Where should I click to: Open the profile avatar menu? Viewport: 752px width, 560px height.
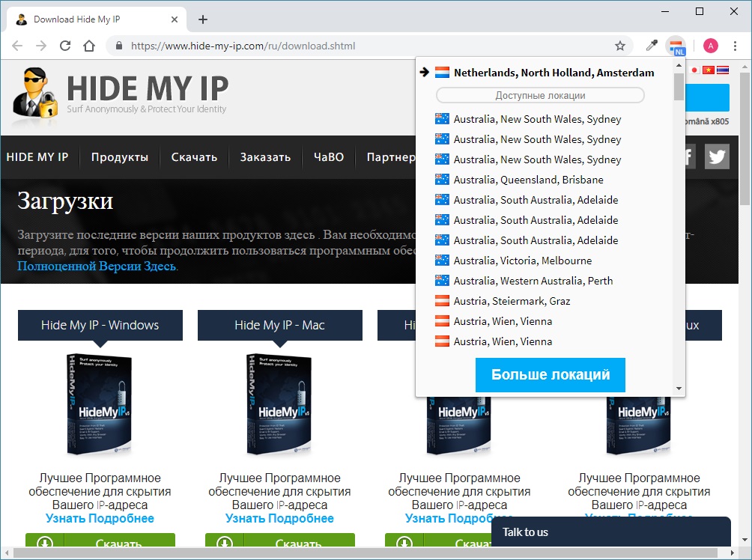(711, 46)
